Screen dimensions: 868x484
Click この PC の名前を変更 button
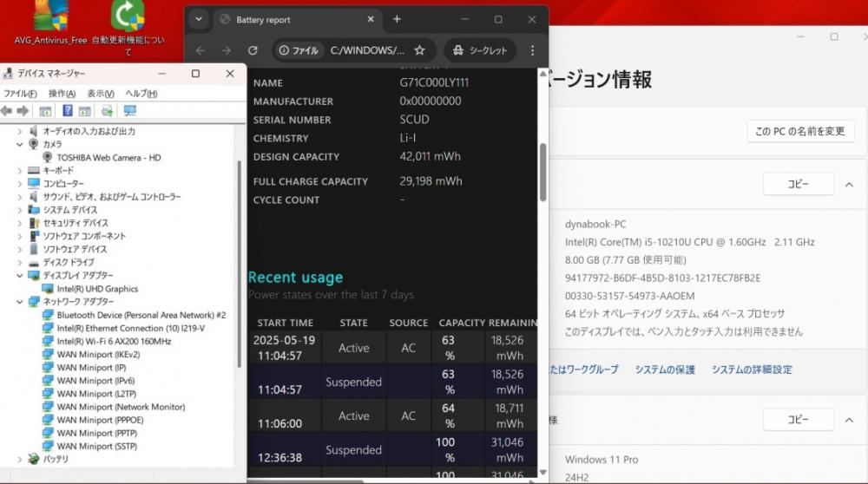[x=800, y=132]
